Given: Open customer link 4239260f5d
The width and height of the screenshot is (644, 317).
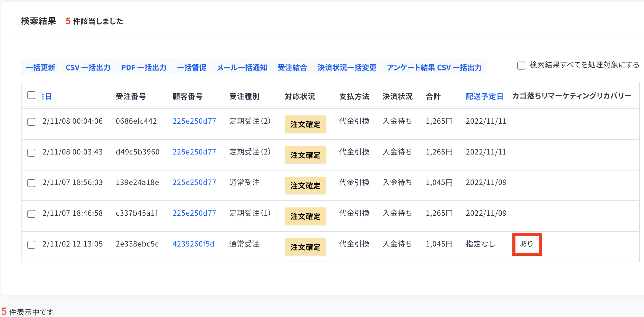Looking at the screenshot, I should coord(193,244).
